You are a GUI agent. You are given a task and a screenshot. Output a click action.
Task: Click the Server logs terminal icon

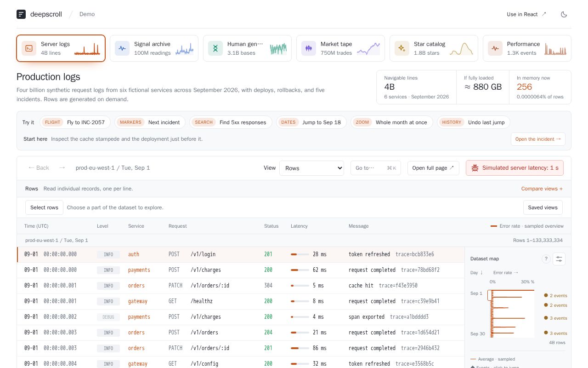(x=29, y=48)
